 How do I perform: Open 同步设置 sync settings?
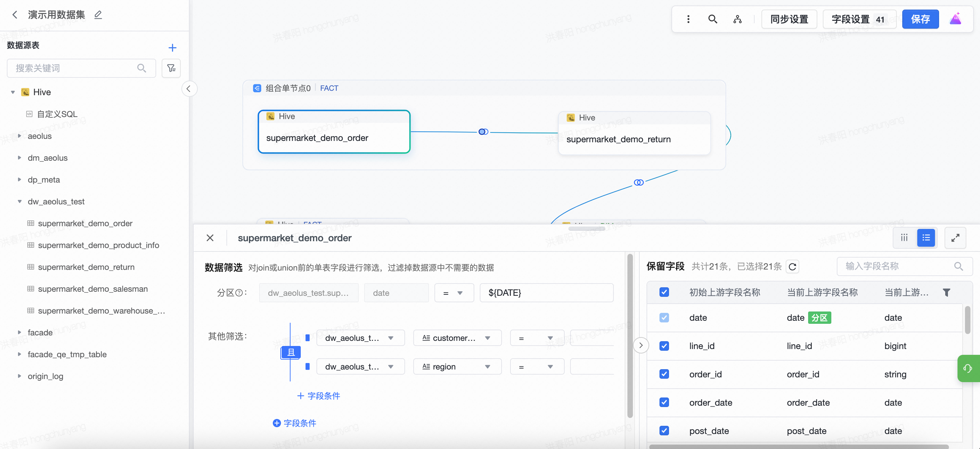coord(789,19)
